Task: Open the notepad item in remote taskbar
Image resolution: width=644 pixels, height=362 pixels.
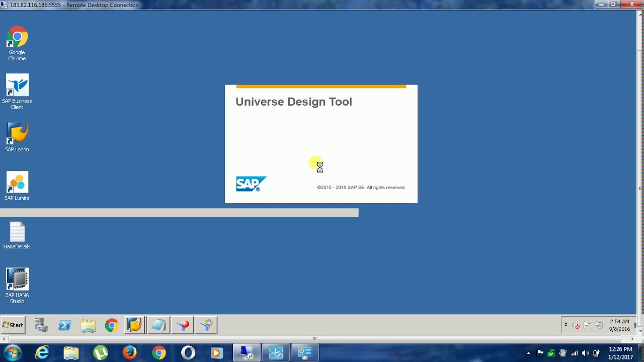Action: tap(158, 325)
